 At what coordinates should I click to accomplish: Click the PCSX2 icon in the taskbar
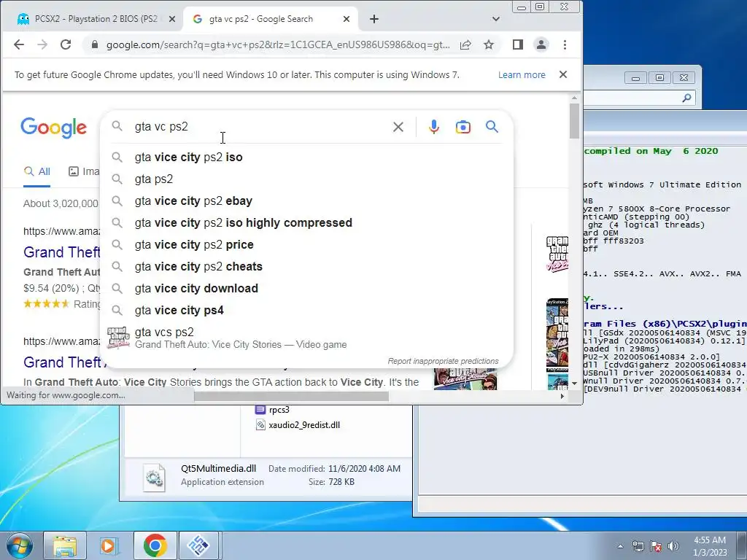tap(199, 545)
